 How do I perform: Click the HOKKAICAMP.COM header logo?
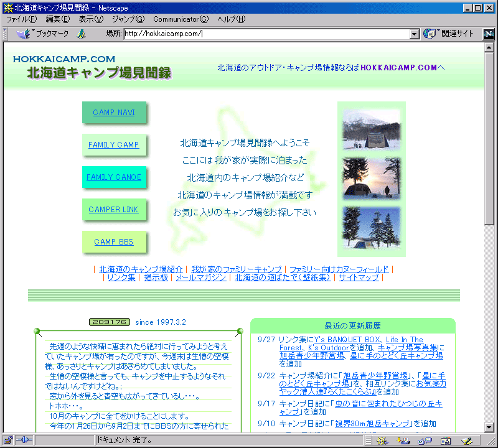click(64, 59)
